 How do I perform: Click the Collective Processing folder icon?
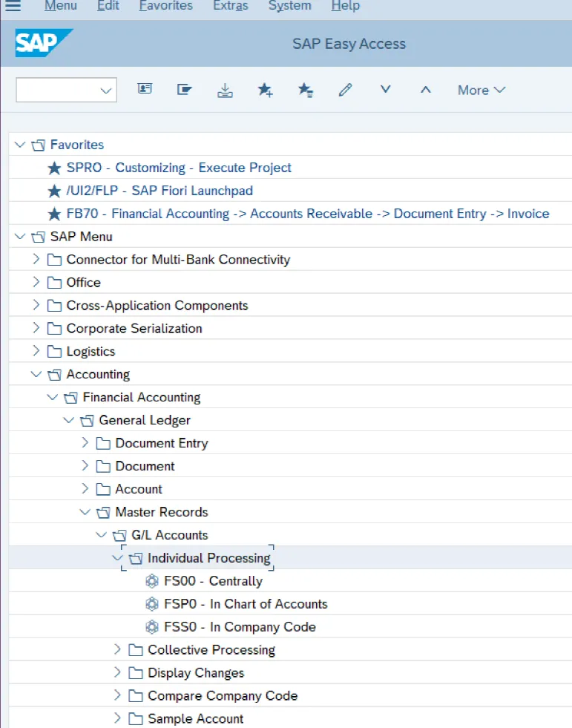[136, 649]
